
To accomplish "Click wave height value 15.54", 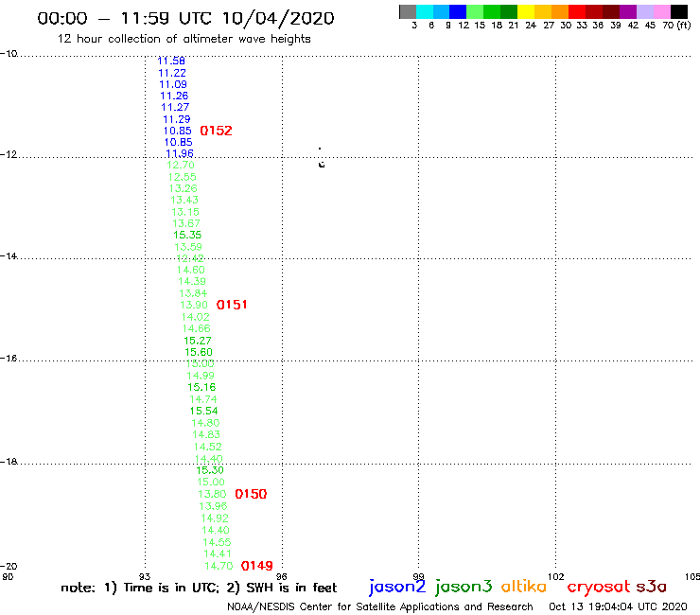I will pyautogui.click(x=203, y=411).
